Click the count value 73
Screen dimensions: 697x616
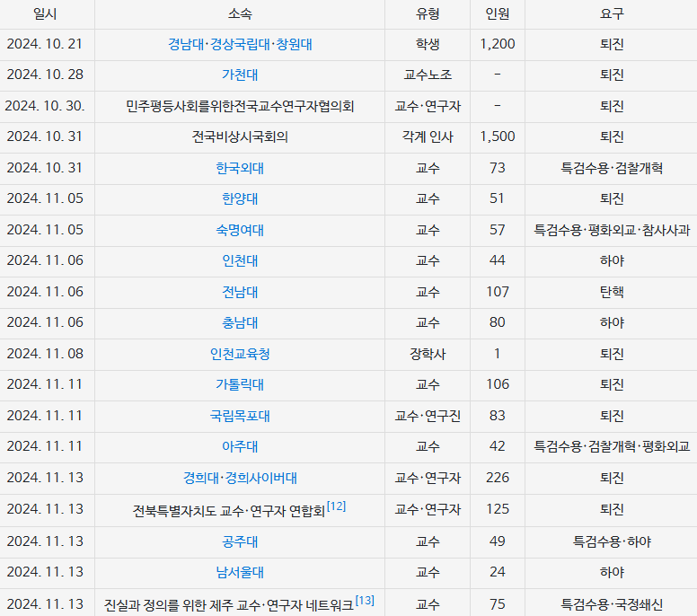[x=498, y=168]
